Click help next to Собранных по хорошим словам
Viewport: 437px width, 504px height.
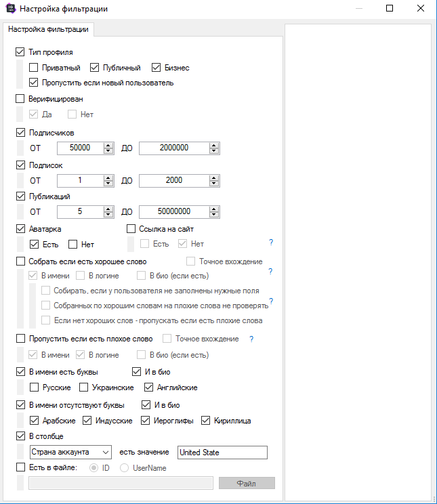[272, 301]
